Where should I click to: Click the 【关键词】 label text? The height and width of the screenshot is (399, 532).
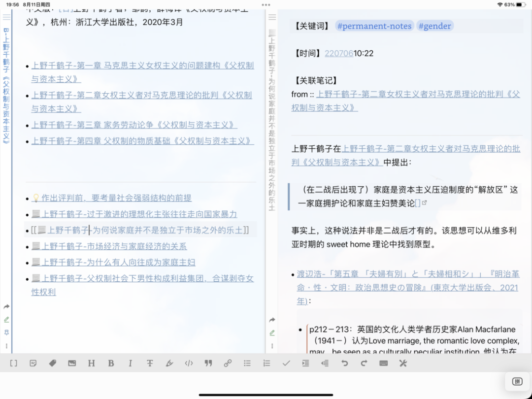click(311, 26)
